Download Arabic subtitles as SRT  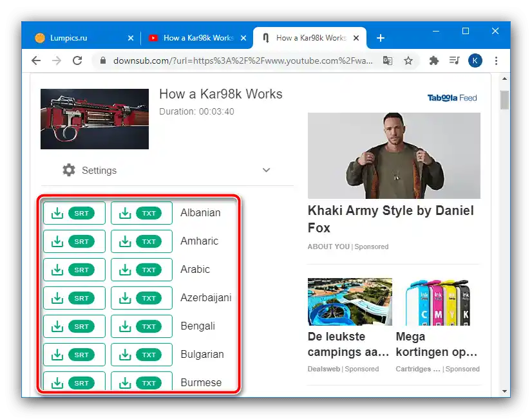[x=74, y=270]
